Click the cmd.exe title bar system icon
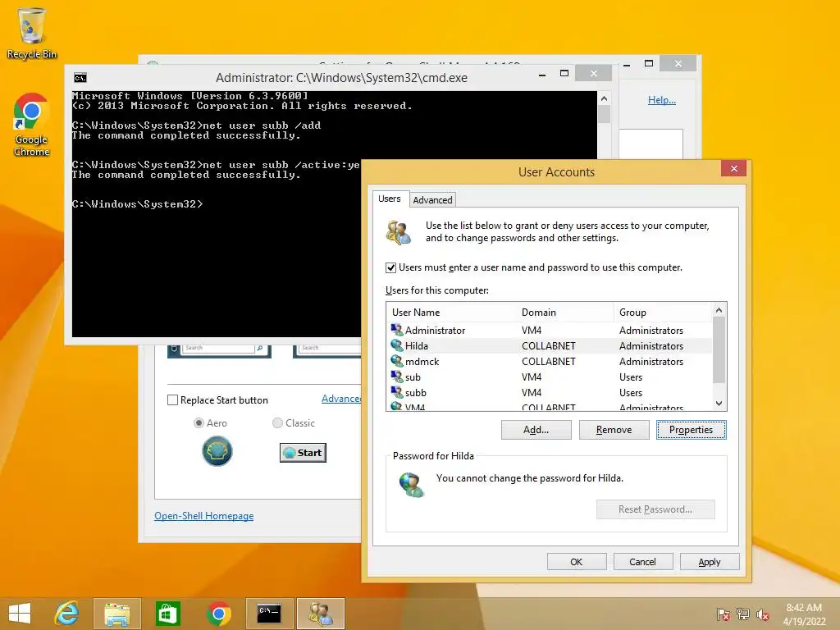 80,78
